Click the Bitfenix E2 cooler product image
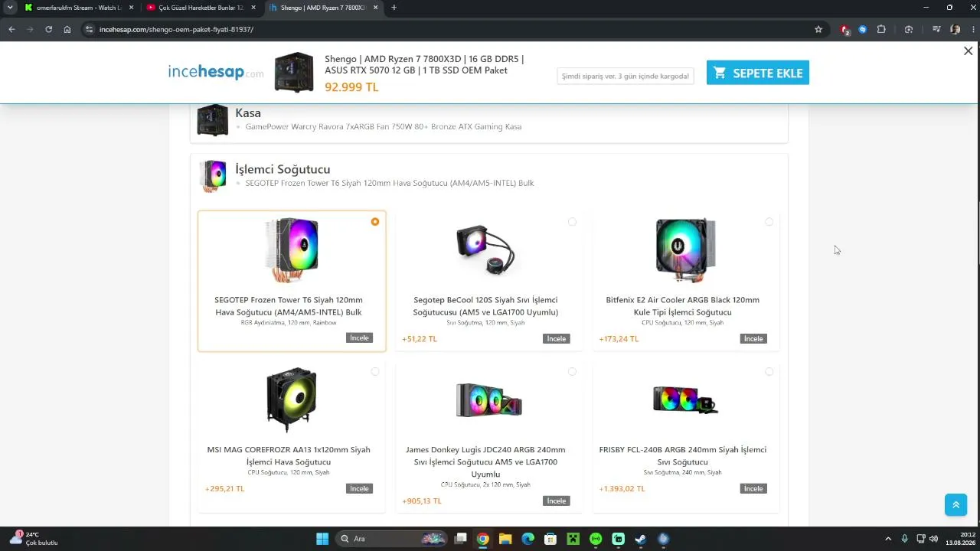Image resolution: width=980 pixels, height=551 pixels. pos(685,250)
